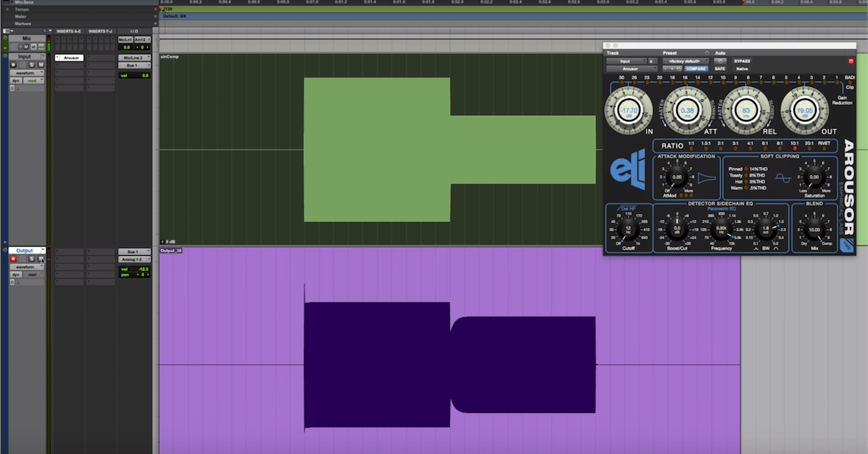Screen dimensions: 868x454
Task: Click the I / O column header
Action: point(135,31)
